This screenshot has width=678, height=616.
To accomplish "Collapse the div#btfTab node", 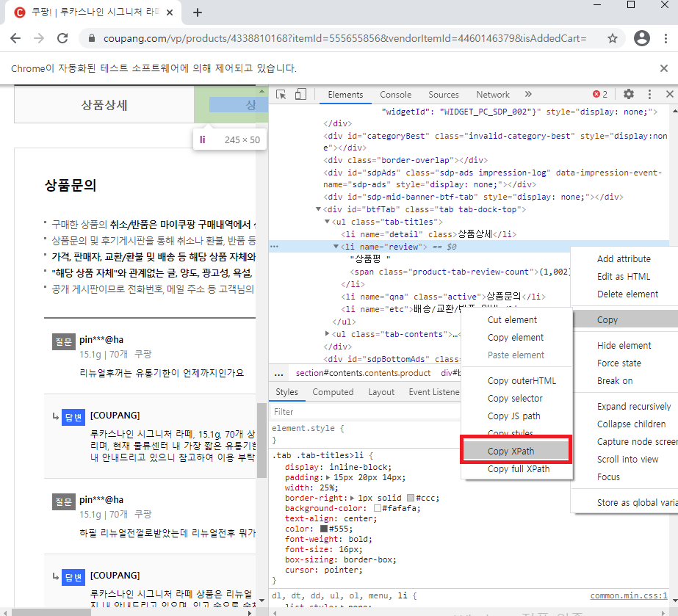I will click(x=318, y=209).
